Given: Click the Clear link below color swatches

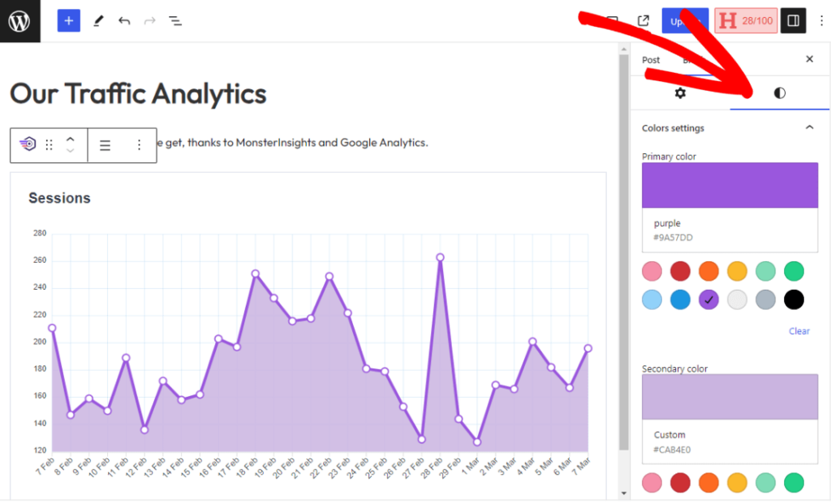Looking at the screenshot, I should click(799, 331).
